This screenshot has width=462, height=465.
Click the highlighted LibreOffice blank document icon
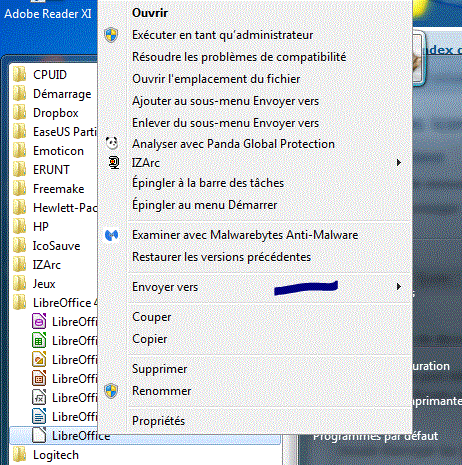39,435
